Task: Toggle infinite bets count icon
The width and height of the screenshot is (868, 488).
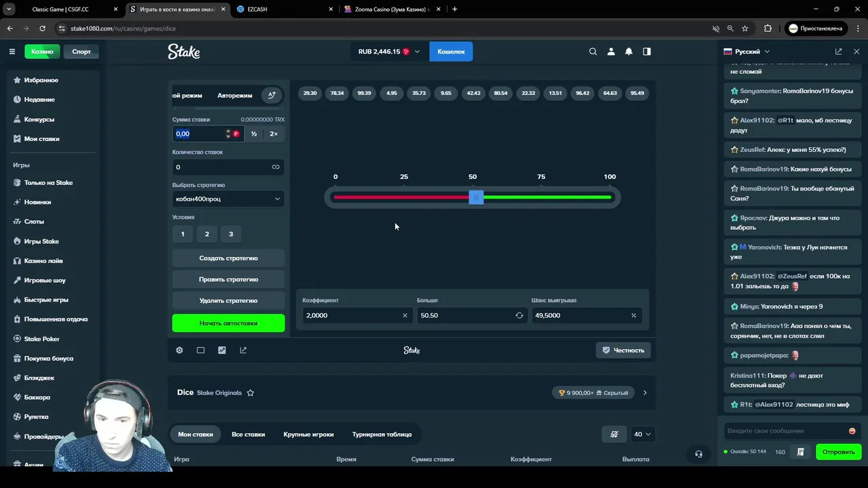Action: [x=275, y=167]
